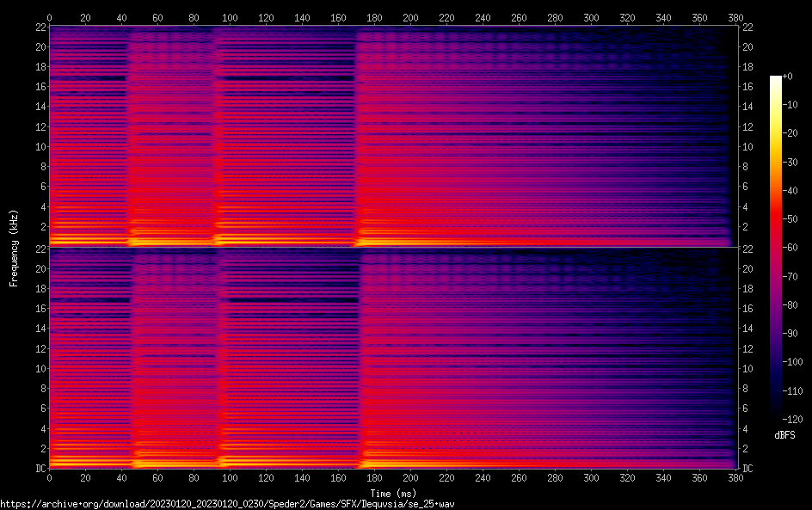Open the archive.org URL at the bottom
The height and width of the screenshot is (510, 812).
pyautogui.click(x=227, y=503)
